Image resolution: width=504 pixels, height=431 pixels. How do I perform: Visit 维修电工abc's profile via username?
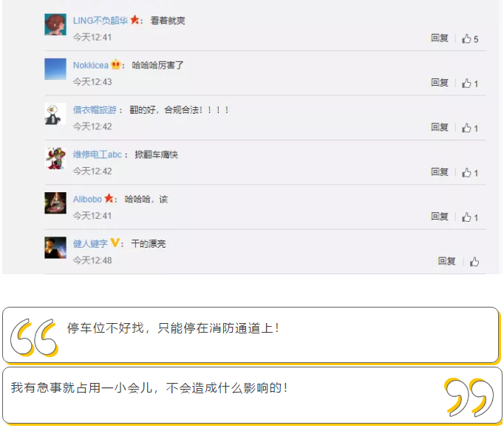click(98, 155)
